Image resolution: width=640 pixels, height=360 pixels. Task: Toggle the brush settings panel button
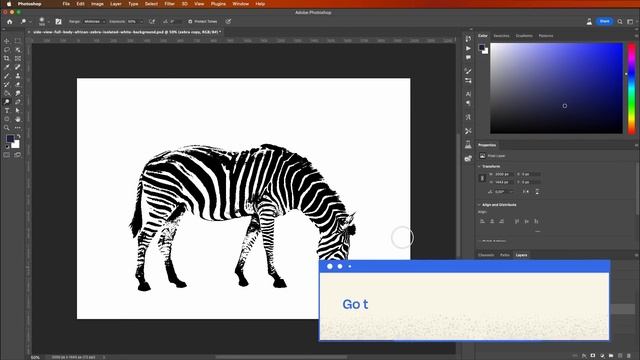[x=58, y=21]
